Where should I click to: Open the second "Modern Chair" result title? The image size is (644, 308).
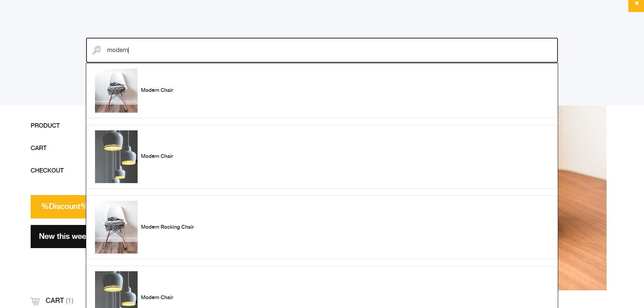pyautogui.click(x=157, y=156)
